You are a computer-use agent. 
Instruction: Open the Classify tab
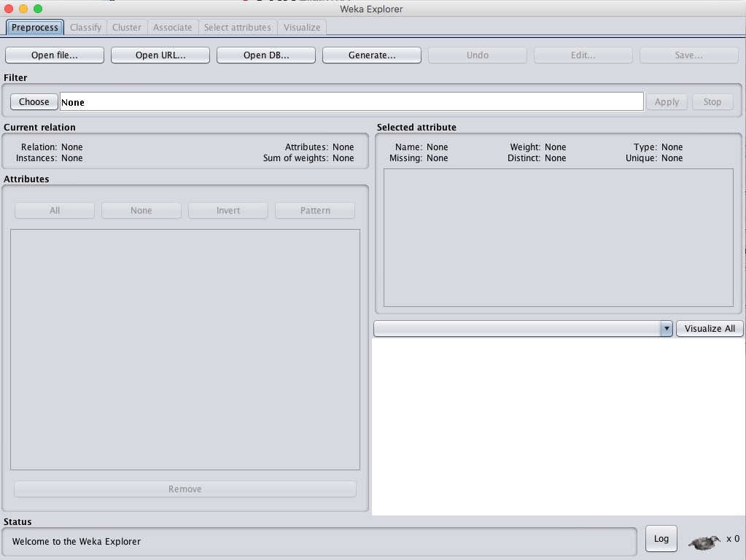pos(85,28)
